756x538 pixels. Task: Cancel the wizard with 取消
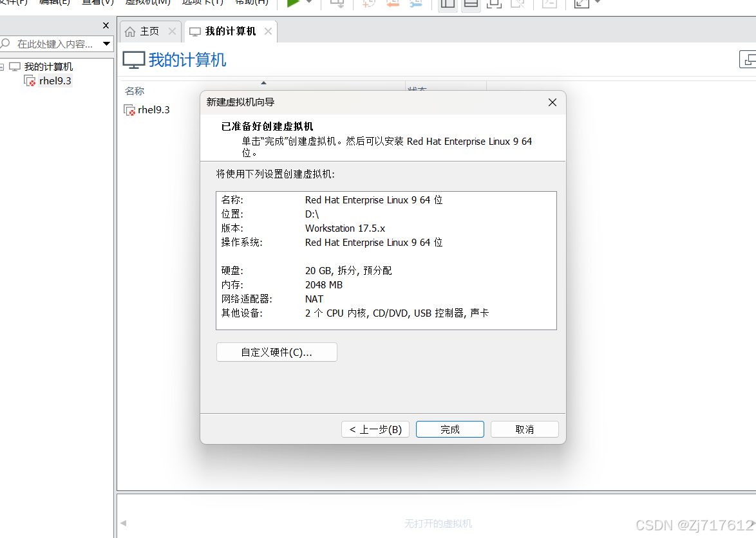pos(525,429)
